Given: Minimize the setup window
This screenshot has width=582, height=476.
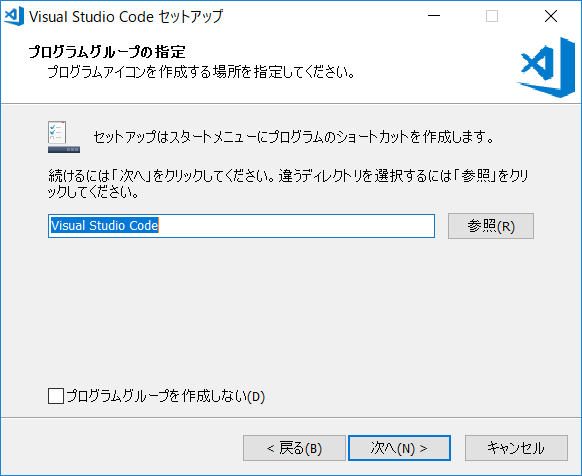Looking at the screenshot, I should [x=434, y=16].
